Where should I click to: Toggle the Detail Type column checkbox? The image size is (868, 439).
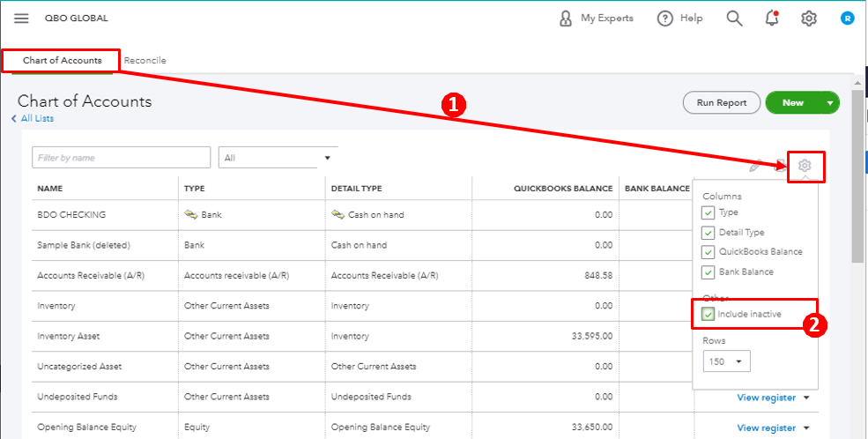708,233
